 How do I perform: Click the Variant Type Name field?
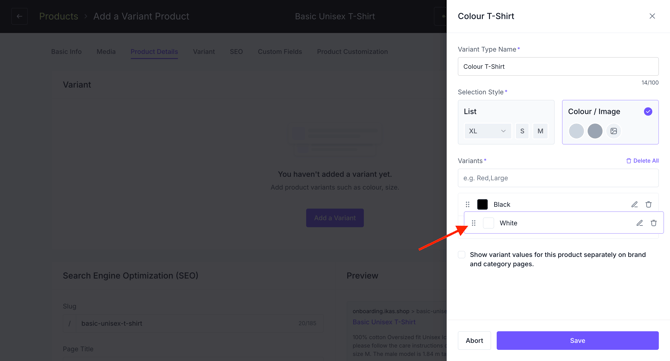[558, 67]
